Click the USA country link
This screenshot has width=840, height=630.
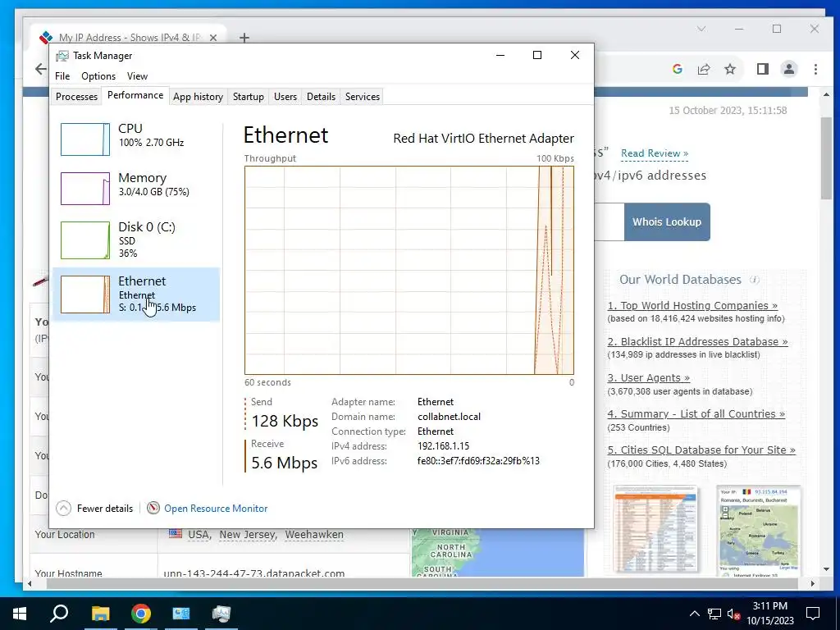[x=199, y=535]
